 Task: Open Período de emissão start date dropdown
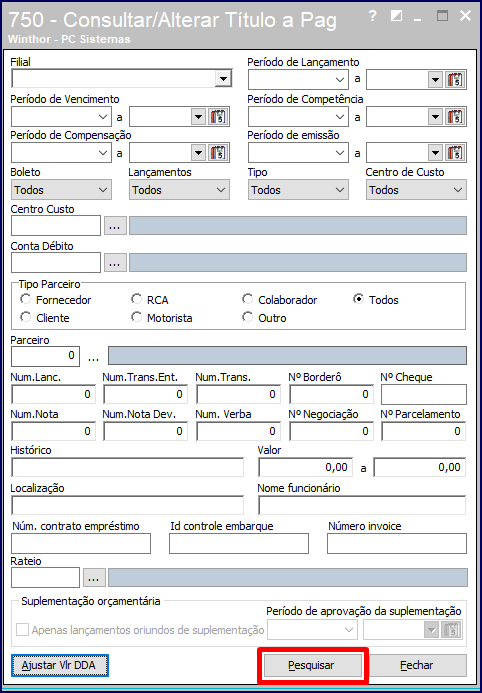click(x=339, y=153)
